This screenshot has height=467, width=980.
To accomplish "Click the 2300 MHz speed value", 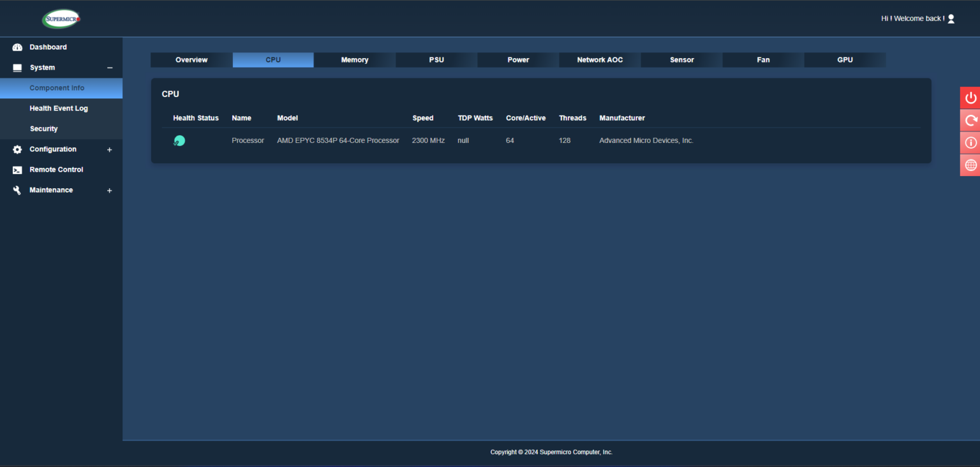I will pos(428,140).
